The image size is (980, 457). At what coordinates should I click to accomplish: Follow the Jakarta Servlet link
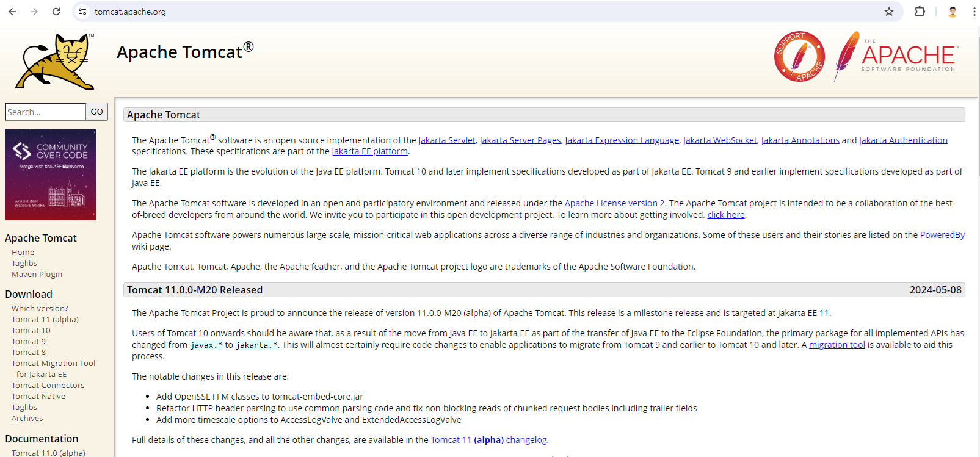(x=446, y=140)
